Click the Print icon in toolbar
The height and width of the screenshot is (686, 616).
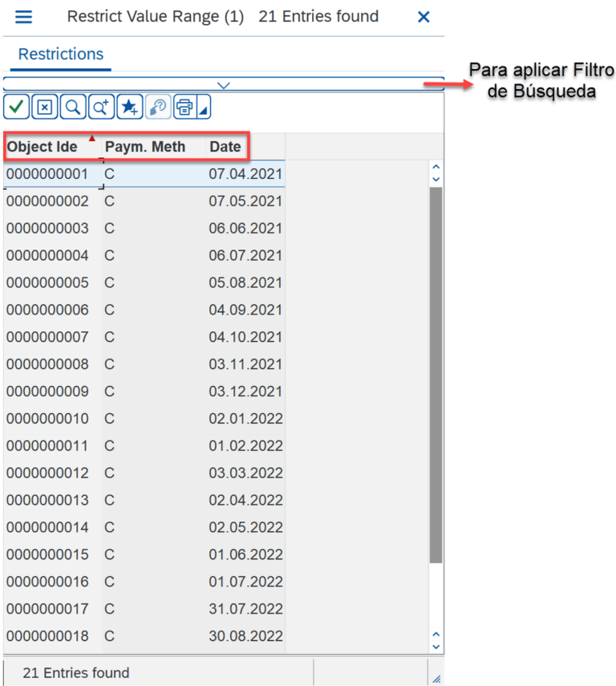point(184,107)
